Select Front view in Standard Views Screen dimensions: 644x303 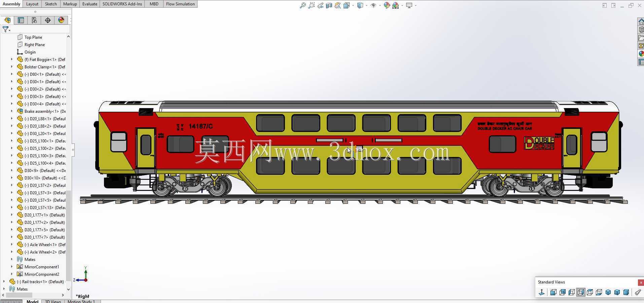553,292
